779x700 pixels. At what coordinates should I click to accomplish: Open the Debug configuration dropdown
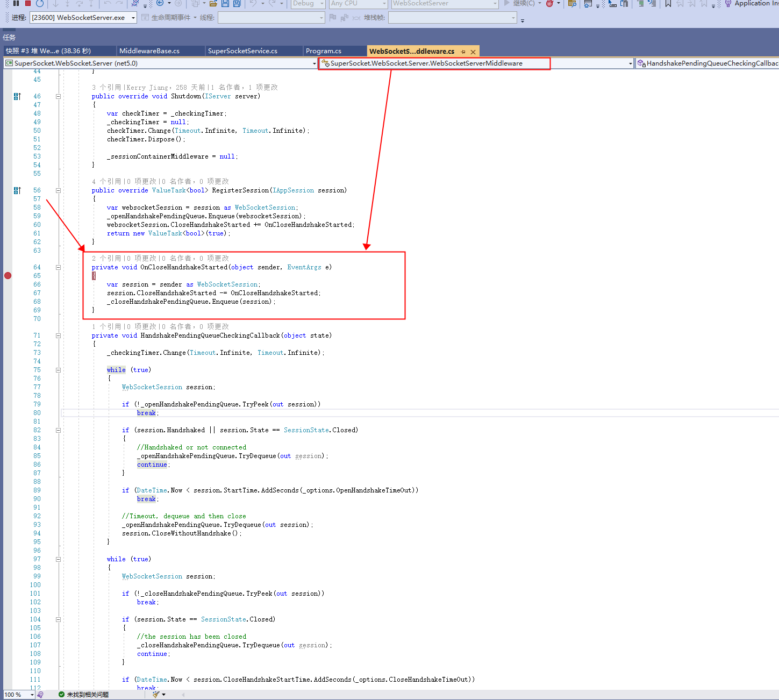(309, 3)
